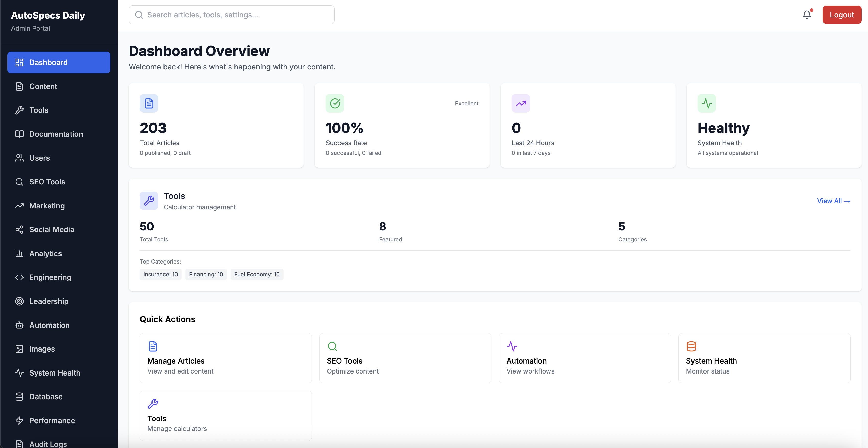Click the Performance lightning icon

point(19,420)
